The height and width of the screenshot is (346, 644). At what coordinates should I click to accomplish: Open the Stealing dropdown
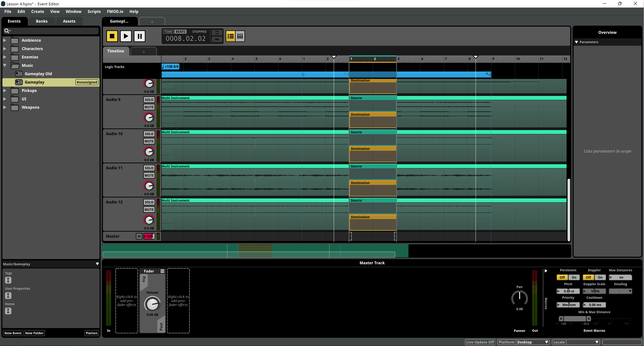[x=620, y=291]
